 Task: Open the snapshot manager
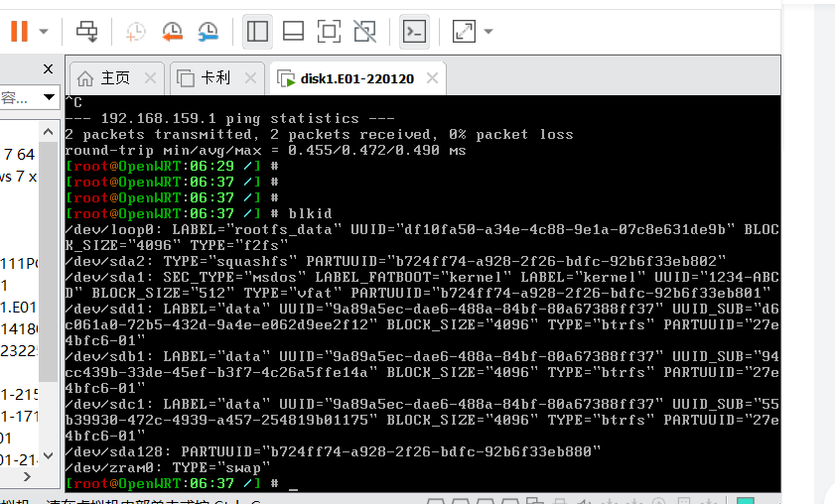[208, 32]
